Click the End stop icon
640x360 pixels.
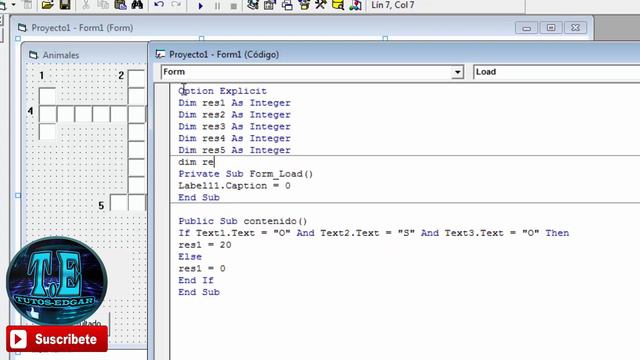coord(233,6)
